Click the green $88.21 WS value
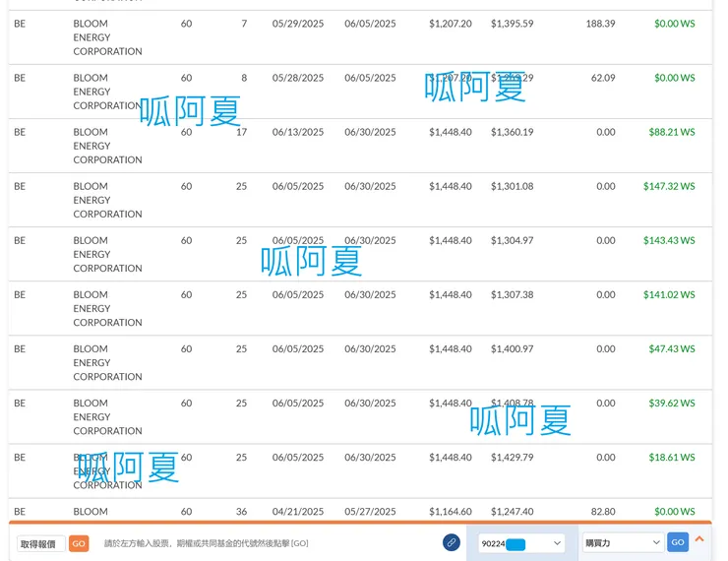 (672, 132)
